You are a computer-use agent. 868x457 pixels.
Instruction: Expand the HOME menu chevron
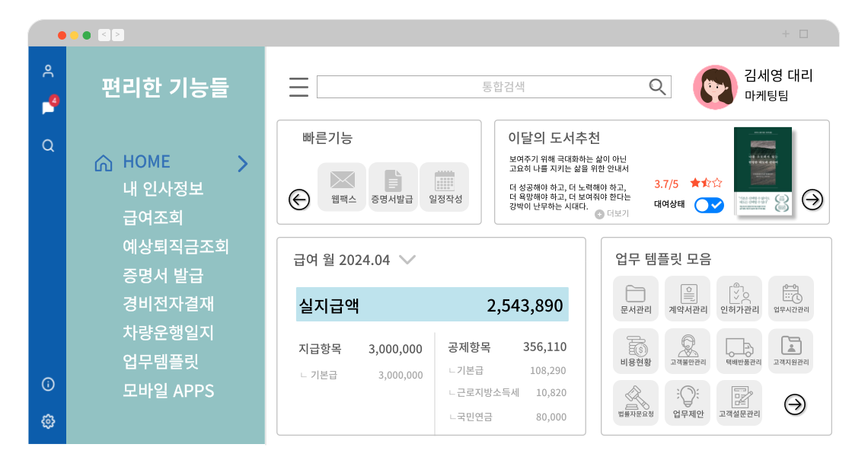pos(243,163)
